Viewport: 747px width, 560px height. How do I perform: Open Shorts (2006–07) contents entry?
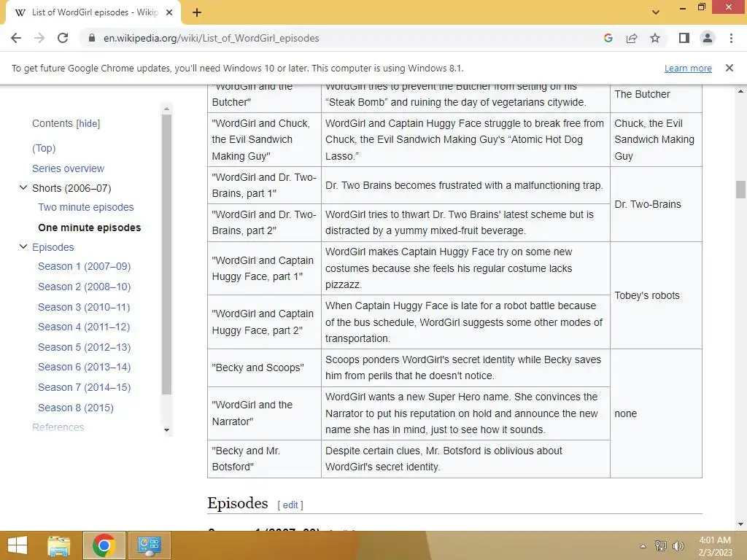[x=71, y=188]
